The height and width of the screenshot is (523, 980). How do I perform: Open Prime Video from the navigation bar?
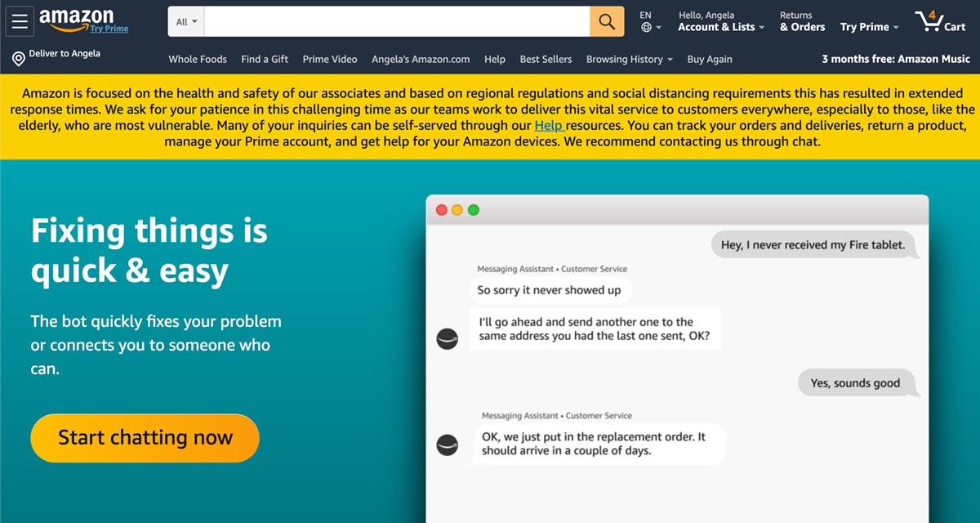(x=330, y=60)
